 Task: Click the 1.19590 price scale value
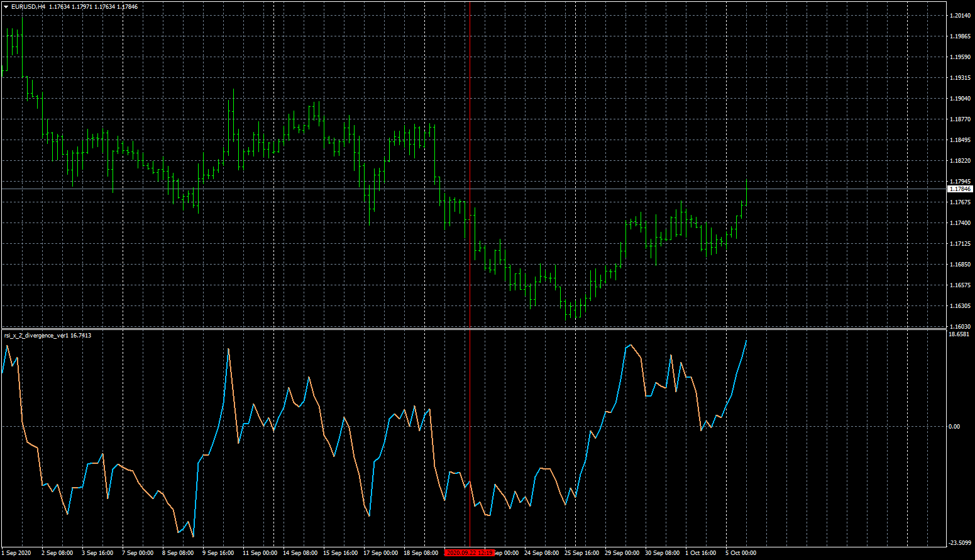(960, 57)
